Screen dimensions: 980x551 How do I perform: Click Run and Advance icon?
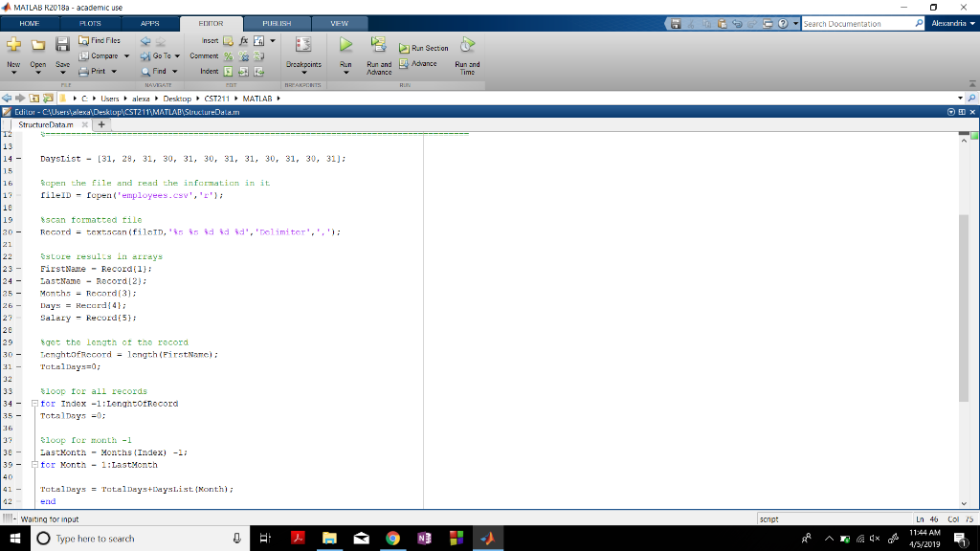pos(379,45)
